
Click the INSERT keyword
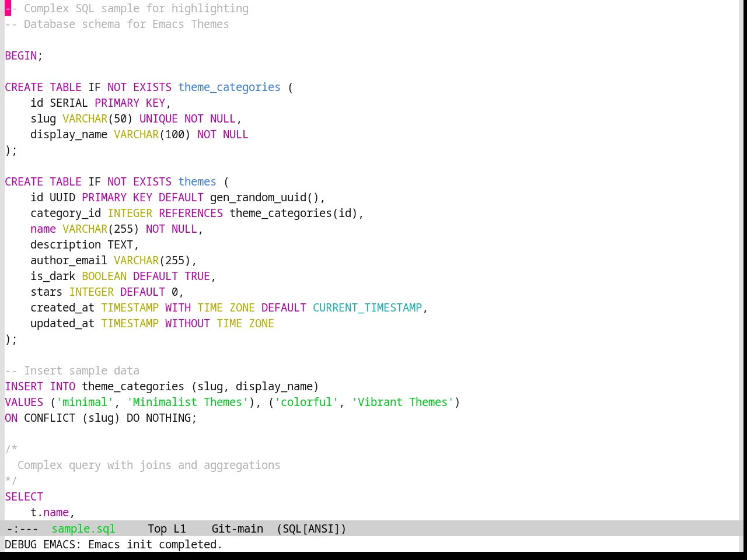(x=24, y=386)
